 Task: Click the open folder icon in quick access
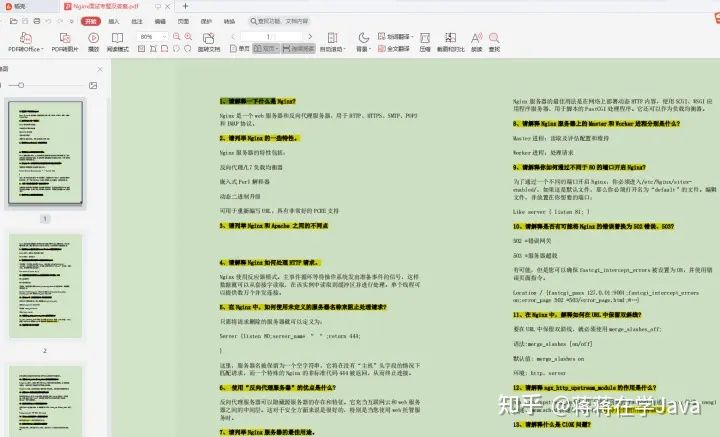point(13,21)
